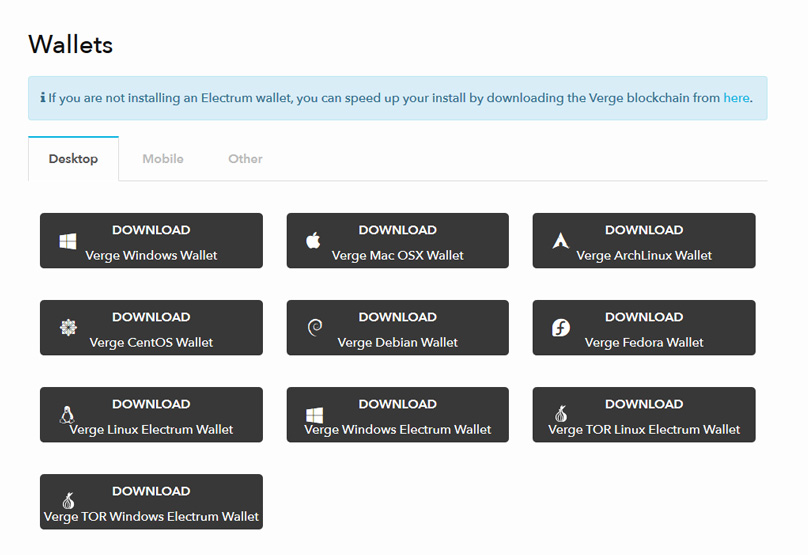Click the Windows logo on Windows Electrum Wallet button
Viewport: 808px width, 555px height.
[314, 415]
